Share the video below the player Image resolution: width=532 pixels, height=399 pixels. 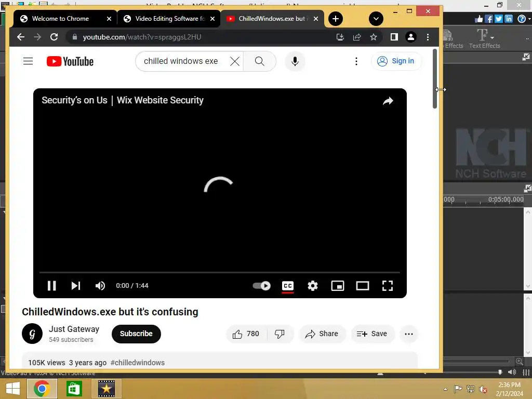click(x=322, y=334)
